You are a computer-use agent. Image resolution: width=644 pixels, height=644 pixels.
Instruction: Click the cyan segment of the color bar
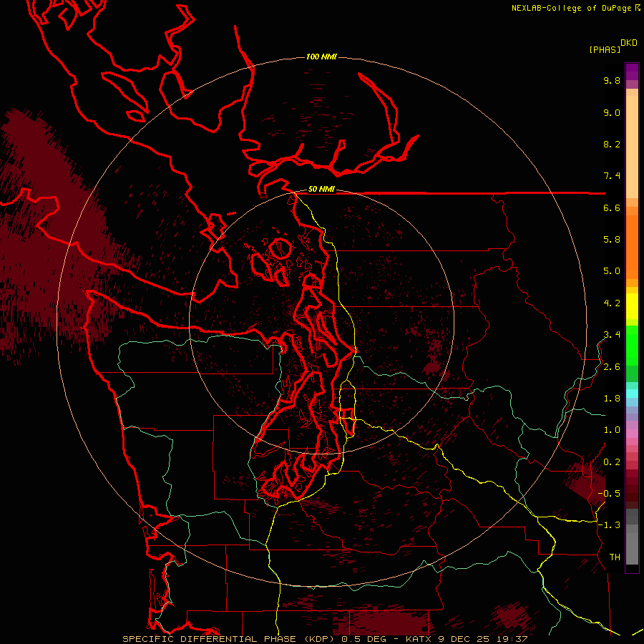[x=632, y=394]
